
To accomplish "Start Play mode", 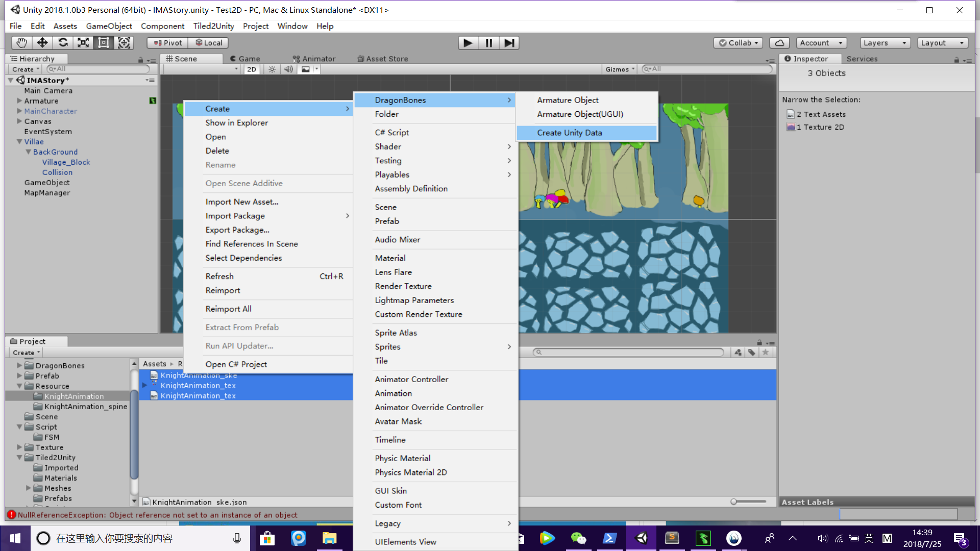I will (468, 43).
